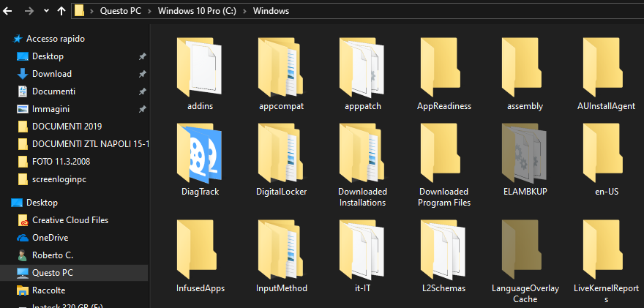Click the pin icon beside Immagini
The image size is (644, 308).
[x=142, y=109]
